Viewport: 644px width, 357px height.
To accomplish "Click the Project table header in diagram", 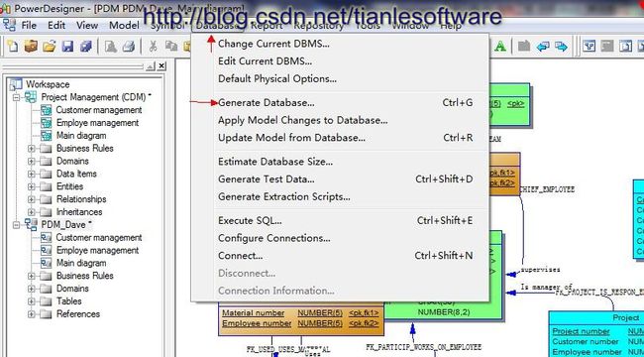I will 625,317.
